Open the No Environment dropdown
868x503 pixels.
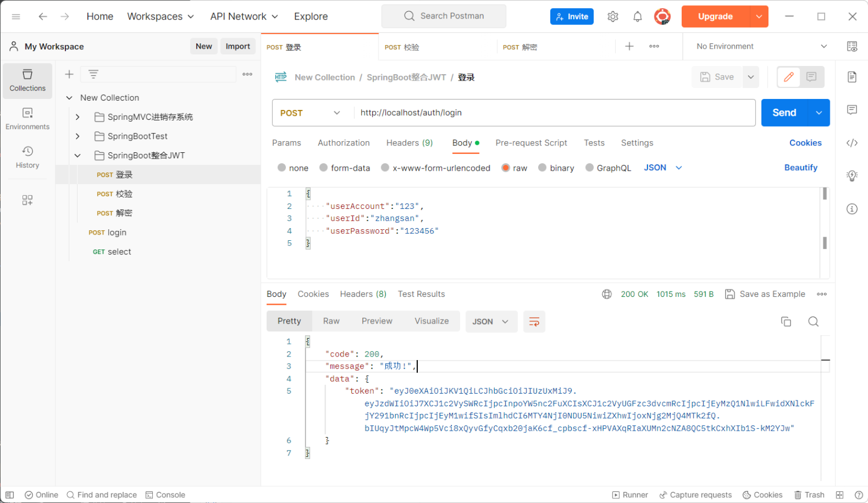point(762,46)
